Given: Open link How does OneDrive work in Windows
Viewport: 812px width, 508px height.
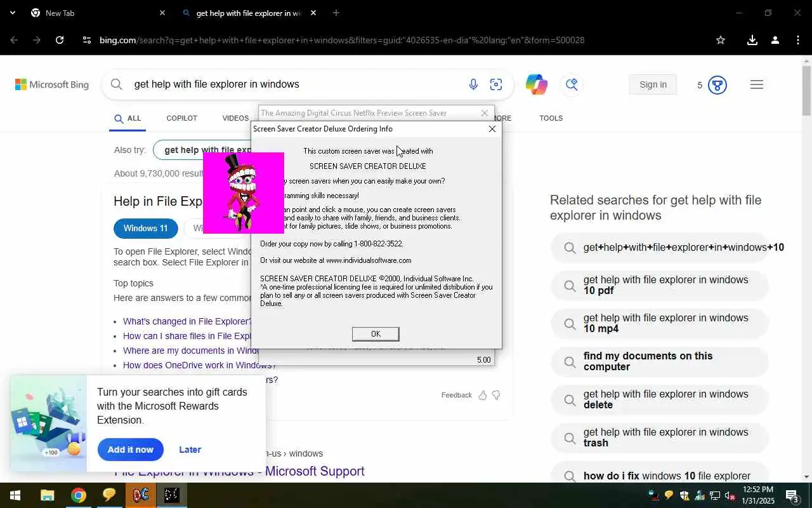Looking at the screenshot, I should pos(200,365).
